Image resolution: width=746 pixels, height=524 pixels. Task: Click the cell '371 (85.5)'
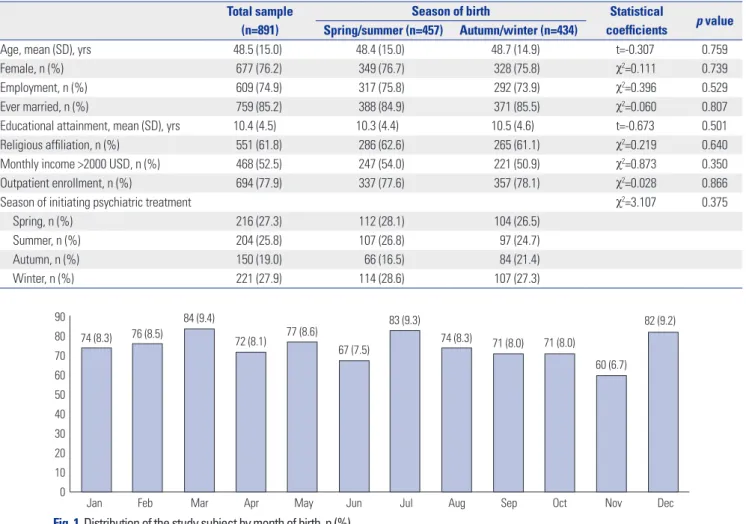point(517,107)
